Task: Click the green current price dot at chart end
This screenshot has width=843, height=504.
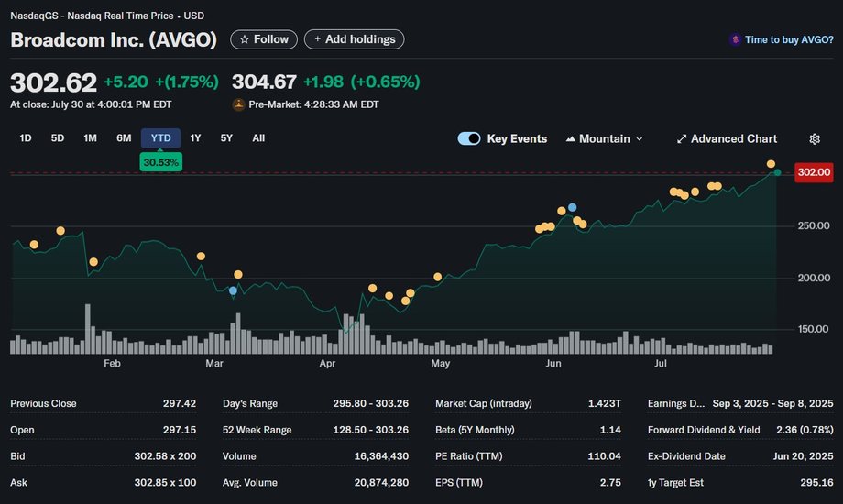Action: point(777,172)
